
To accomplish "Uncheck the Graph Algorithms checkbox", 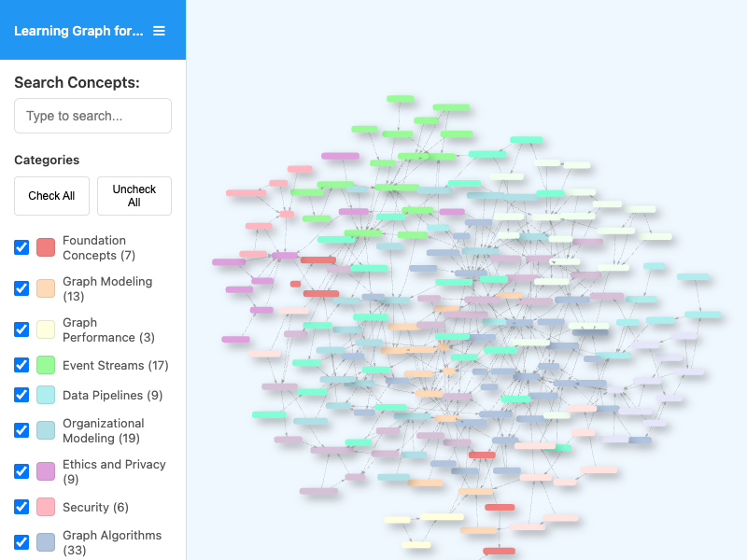I will [x=21, y=542].
